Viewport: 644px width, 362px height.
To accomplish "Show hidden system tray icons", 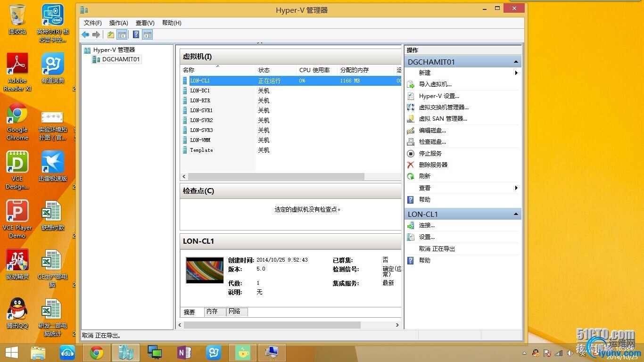I will click(x=525, y=353).
